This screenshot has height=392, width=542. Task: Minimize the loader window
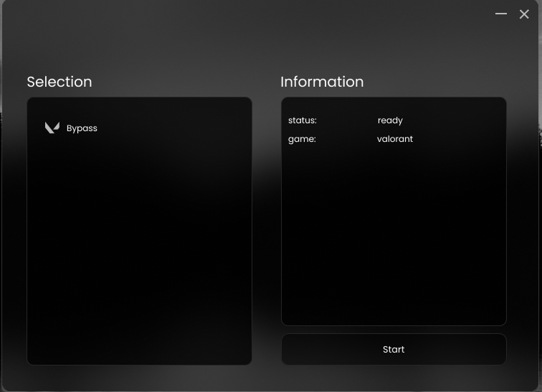tap(501, 14)
